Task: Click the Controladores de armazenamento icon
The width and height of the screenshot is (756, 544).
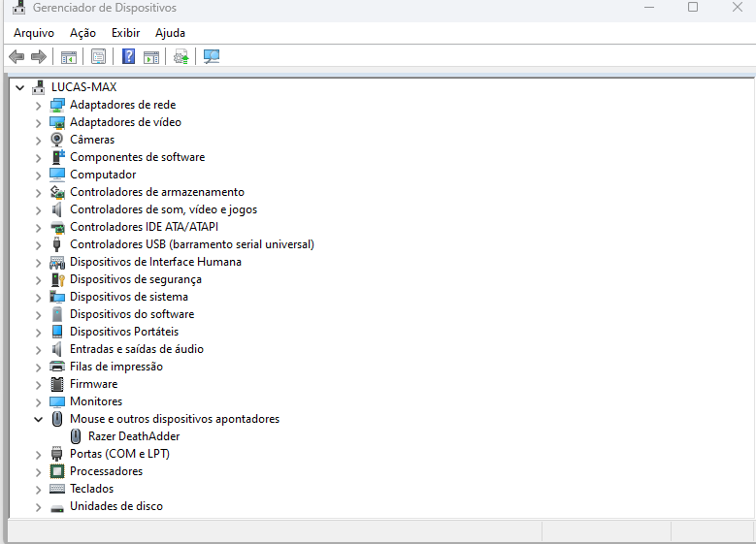Action: (x=57, y=192)
